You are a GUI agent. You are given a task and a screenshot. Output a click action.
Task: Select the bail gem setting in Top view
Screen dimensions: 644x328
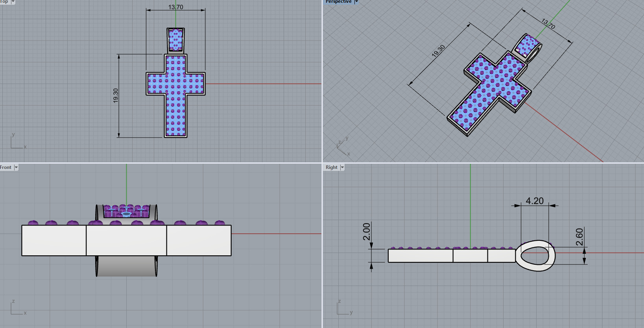click(175, 40)
